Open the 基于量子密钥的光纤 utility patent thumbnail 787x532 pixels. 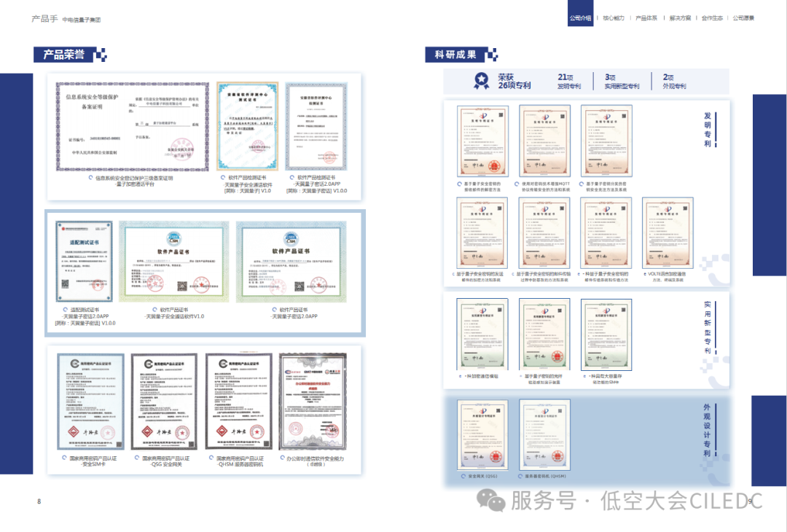click(544, 335)
